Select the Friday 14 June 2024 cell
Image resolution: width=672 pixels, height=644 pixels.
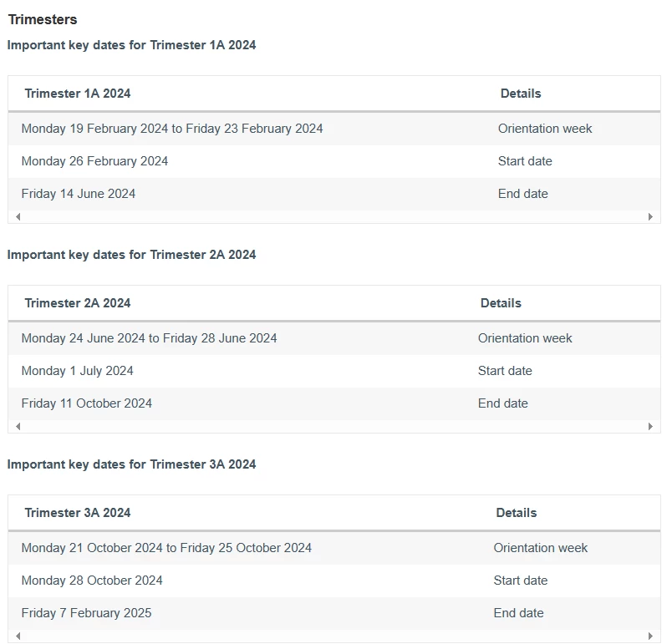click(79, 194)
